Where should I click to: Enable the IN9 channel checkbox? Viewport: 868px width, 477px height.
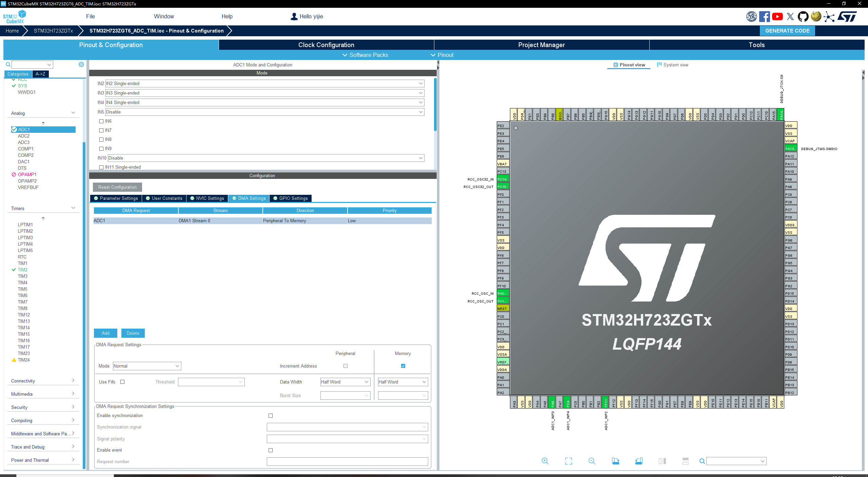[101, 149]
